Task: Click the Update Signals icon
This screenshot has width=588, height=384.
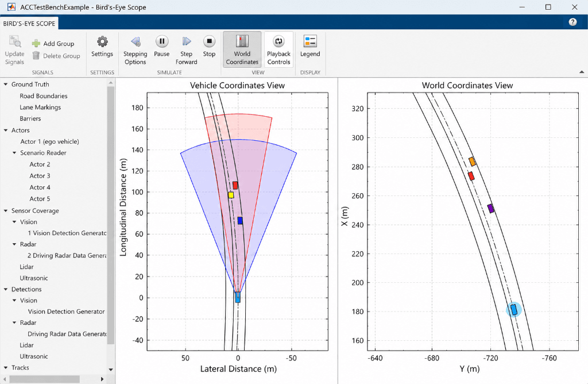Action: (15, 41)
